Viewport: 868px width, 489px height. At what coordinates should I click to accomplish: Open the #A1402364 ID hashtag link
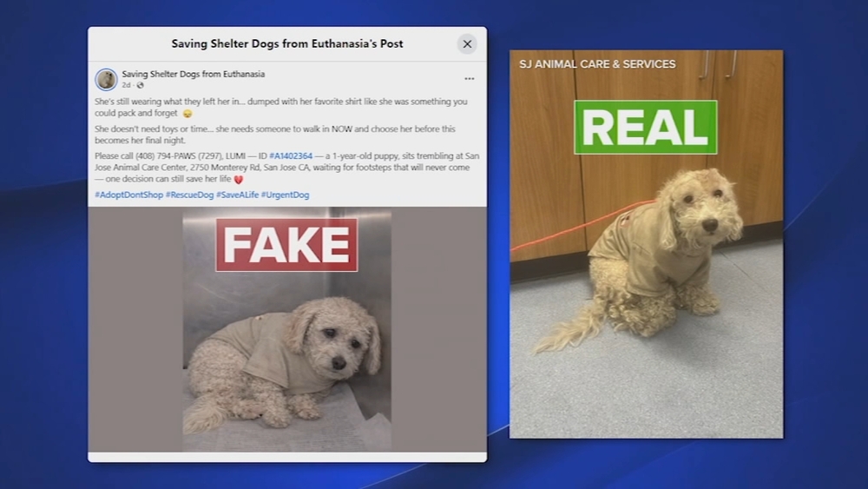click(291, 156)
